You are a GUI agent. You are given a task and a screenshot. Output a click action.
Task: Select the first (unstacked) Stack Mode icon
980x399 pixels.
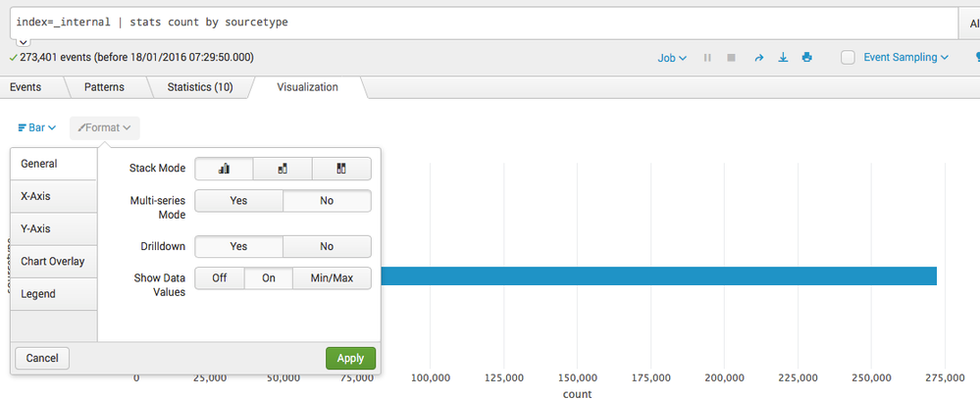pos(224,169)
